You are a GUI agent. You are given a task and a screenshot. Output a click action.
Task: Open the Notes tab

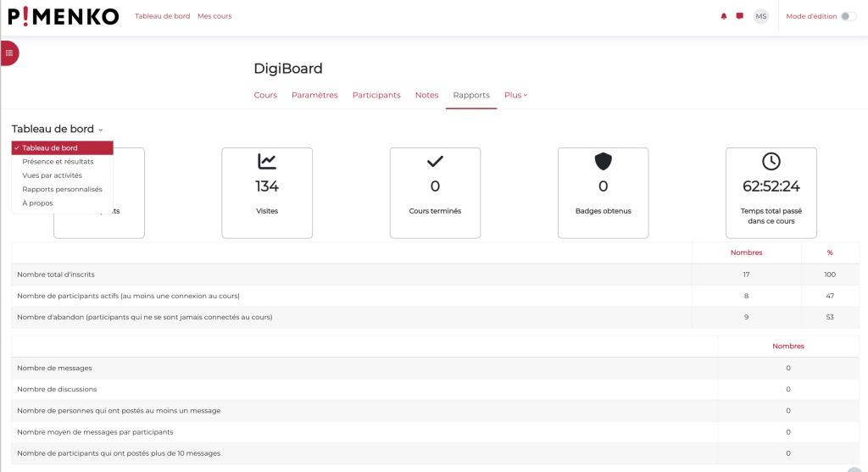click(426, 95)
